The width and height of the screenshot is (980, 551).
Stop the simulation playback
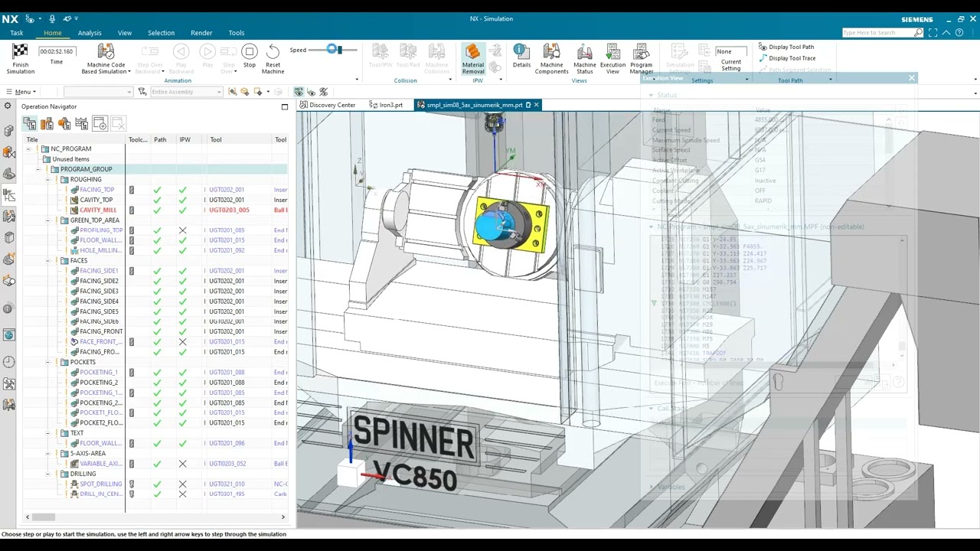pyautogui.click(x=250, y=57)
